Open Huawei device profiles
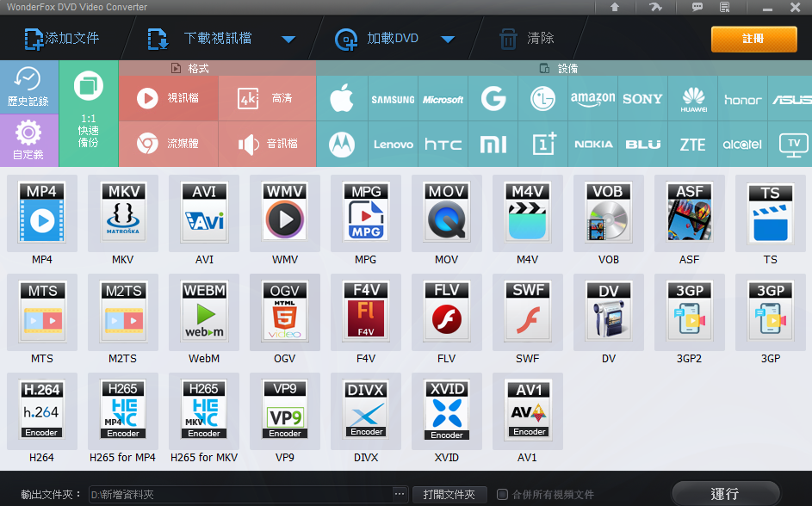This screenshot has height=506, width=812. pos(693,98)
